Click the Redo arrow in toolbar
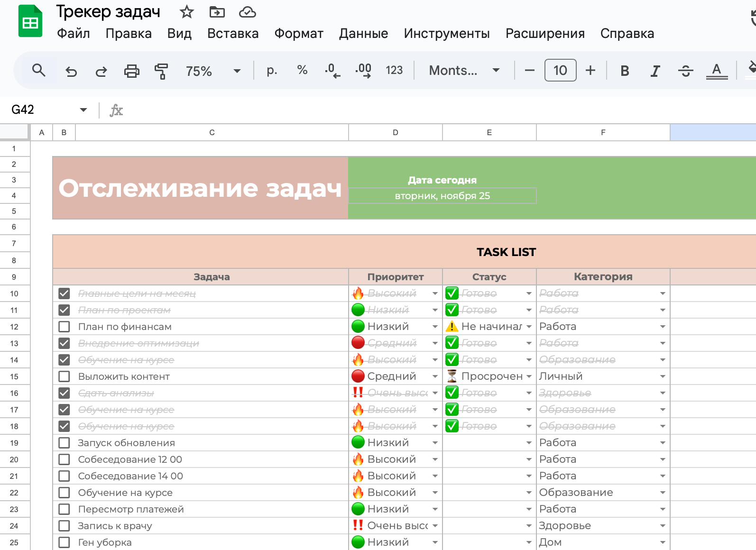Screen dimensions: 756x550 pyautogui.click(x=101, y=71)
